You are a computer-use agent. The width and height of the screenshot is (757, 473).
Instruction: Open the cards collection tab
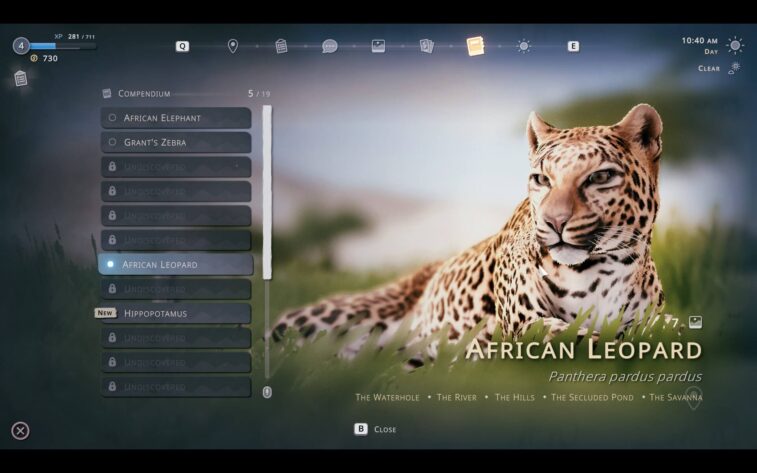pyautogui.click(x=427, y=46)
